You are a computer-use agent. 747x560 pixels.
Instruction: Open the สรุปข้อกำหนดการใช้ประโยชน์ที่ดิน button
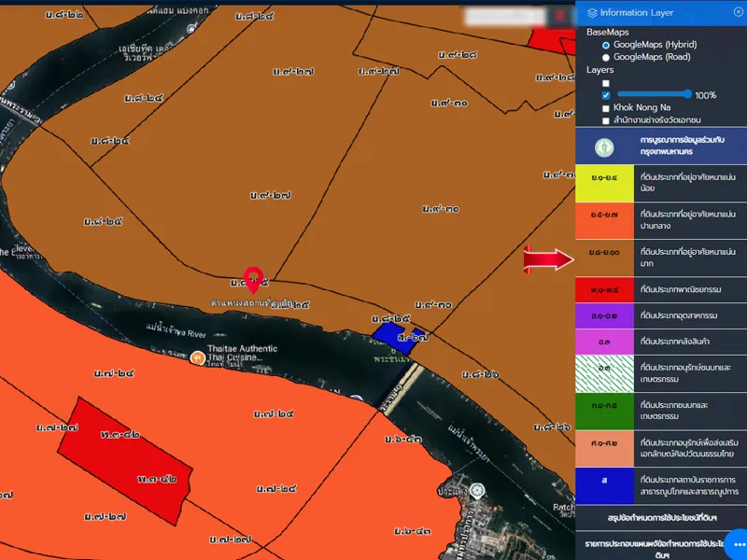pos(661,516)
